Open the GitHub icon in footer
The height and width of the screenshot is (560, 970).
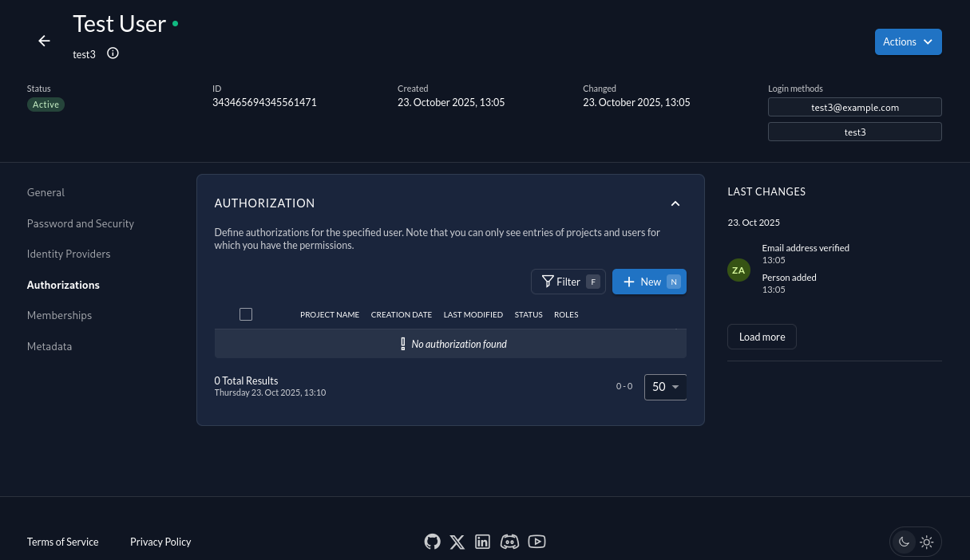pos(432,542)
